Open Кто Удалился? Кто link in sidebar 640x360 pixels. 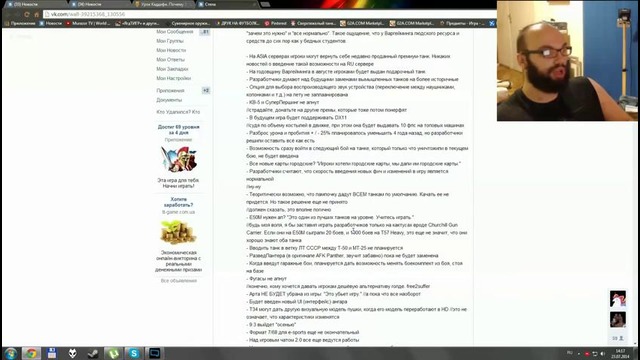pyautogui.click(x=178, y=112)
